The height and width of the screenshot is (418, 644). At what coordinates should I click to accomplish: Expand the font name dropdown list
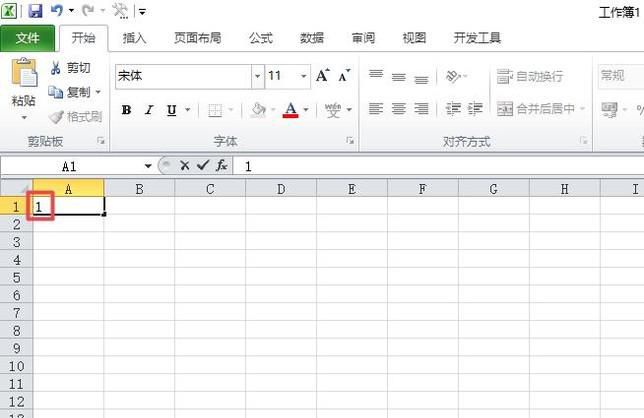[258, 76]
